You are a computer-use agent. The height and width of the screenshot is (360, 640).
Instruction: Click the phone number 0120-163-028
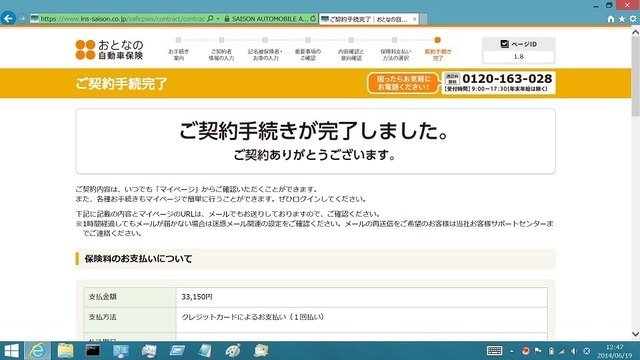tap(507, 78)
